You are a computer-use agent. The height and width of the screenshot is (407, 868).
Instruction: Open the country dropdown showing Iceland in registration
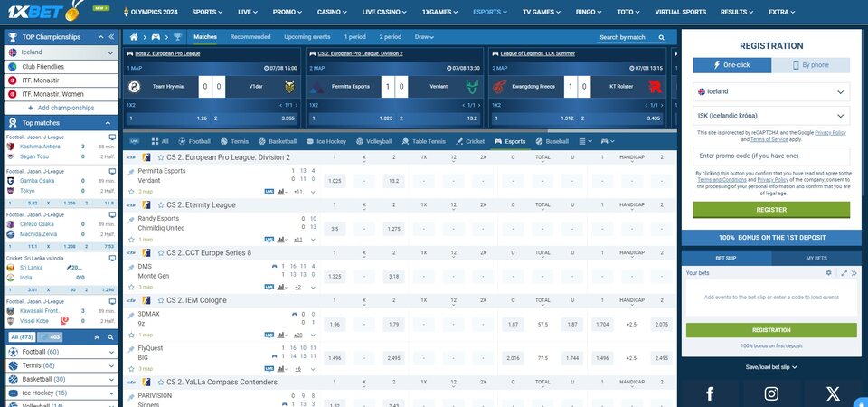771,92
